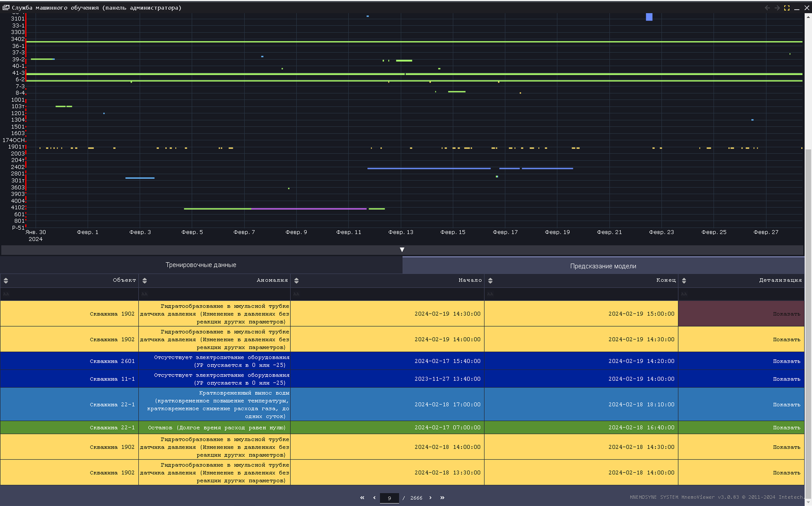The image size is (812, 506).
Task: Sort table by Детализация column
Action: (x=684, y=281)
